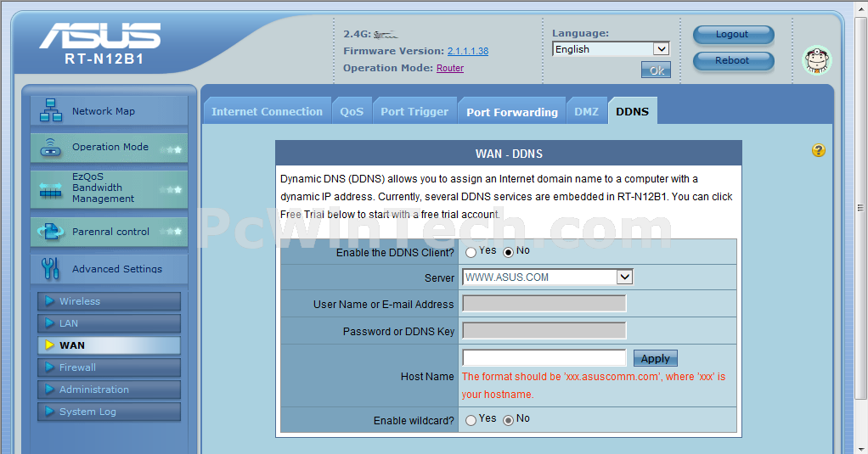
Task: Click the Wireless arrow icon
Action: [49, 300]
